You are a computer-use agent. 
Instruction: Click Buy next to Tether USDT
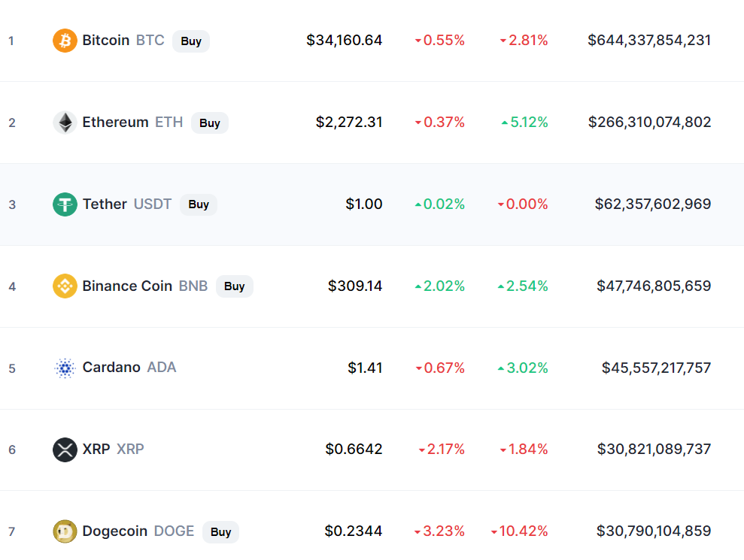coord(199,204)
